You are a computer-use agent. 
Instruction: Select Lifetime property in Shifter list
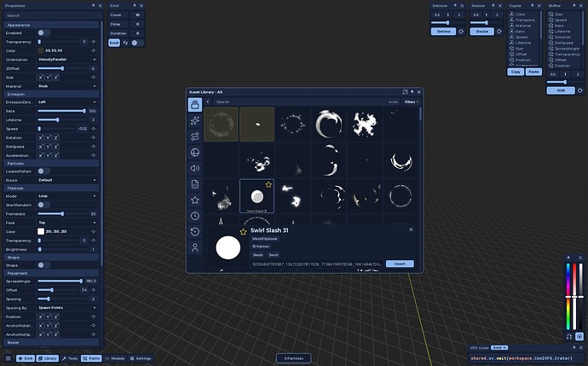[x=563, y=32]
